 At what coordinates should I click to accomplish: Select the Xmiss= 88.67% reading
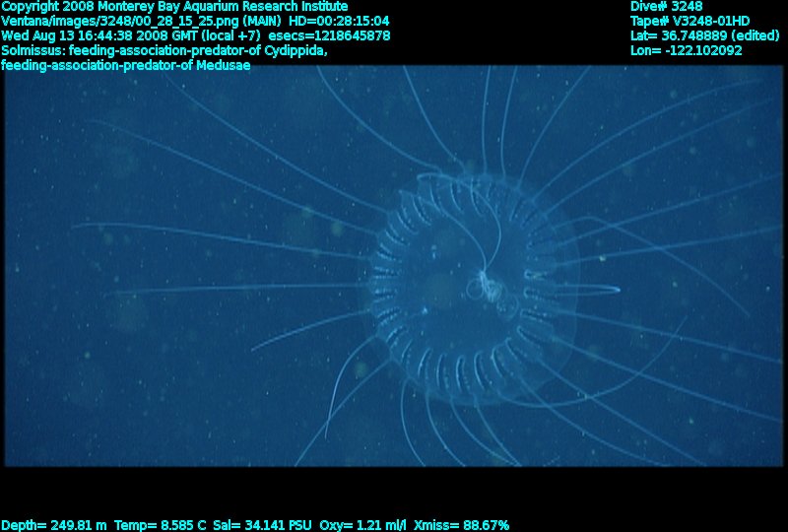coord(461,525)
